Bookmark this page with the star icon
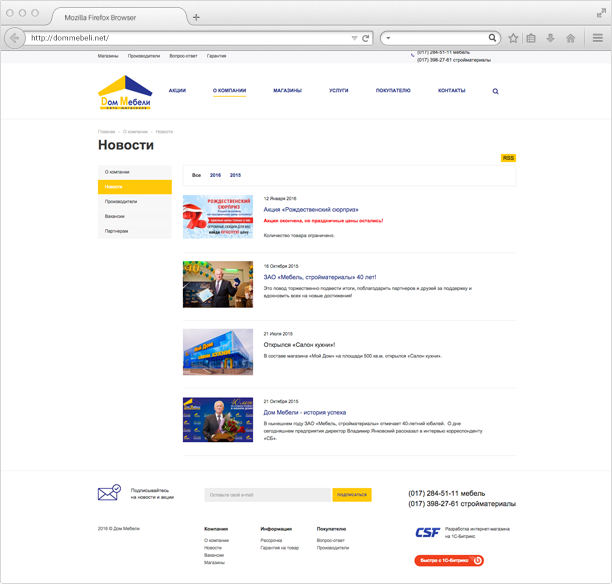Screen dimensions: 612x584 [513, 38]
